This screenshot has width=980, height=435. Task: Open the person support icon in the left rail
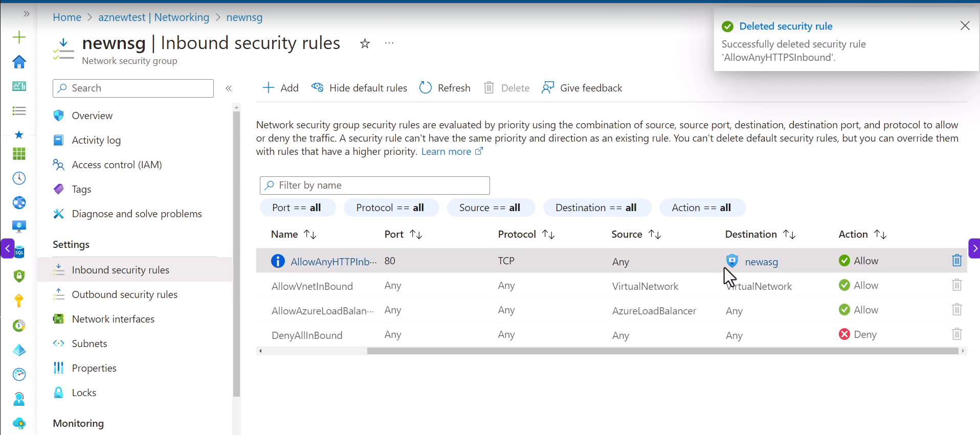[19, 399]
